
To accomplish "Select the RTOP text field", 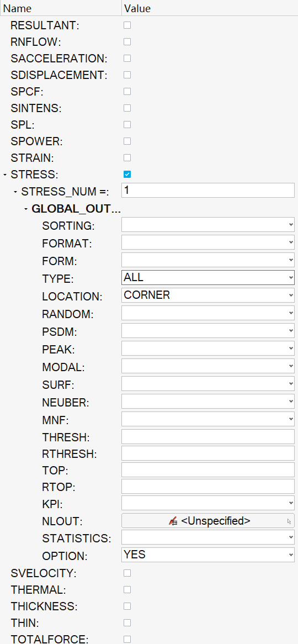I will 207,486.
